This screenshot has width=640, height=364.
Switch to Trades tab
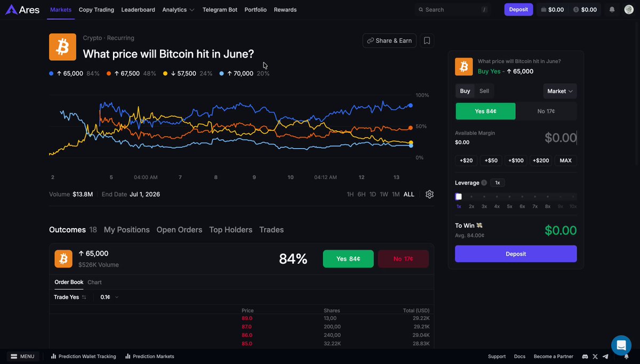271,230
